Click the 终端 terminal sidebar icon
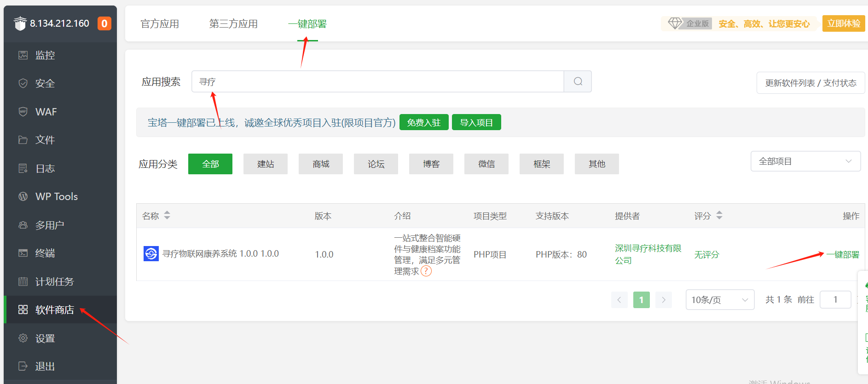868x384 pixels. point(23,253)
